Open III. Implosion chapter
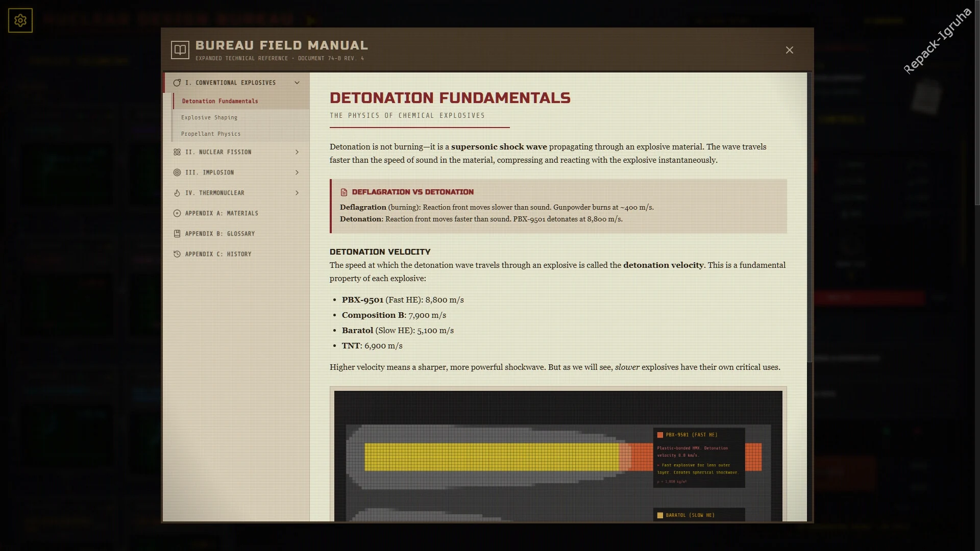This screenshot has width=980, height=551. tap(236, 172)
